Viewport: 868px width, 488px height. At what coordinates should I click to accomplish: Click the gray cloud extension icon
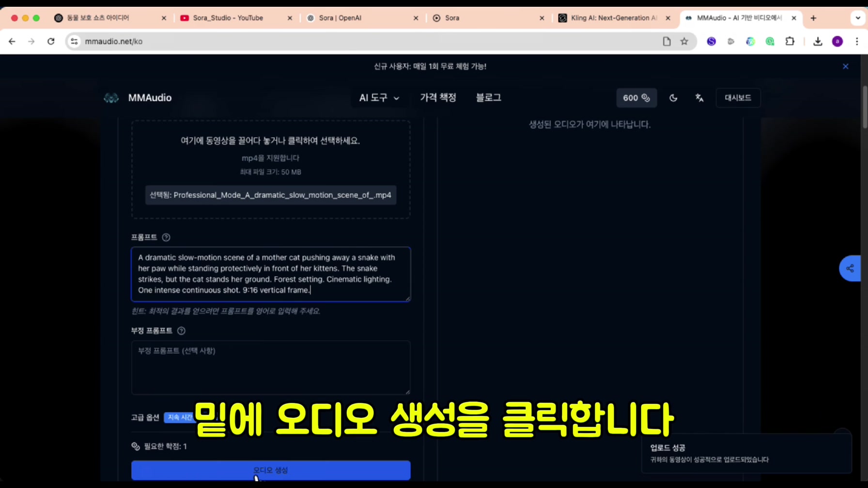pyautogui.click(x=730, y=42)
